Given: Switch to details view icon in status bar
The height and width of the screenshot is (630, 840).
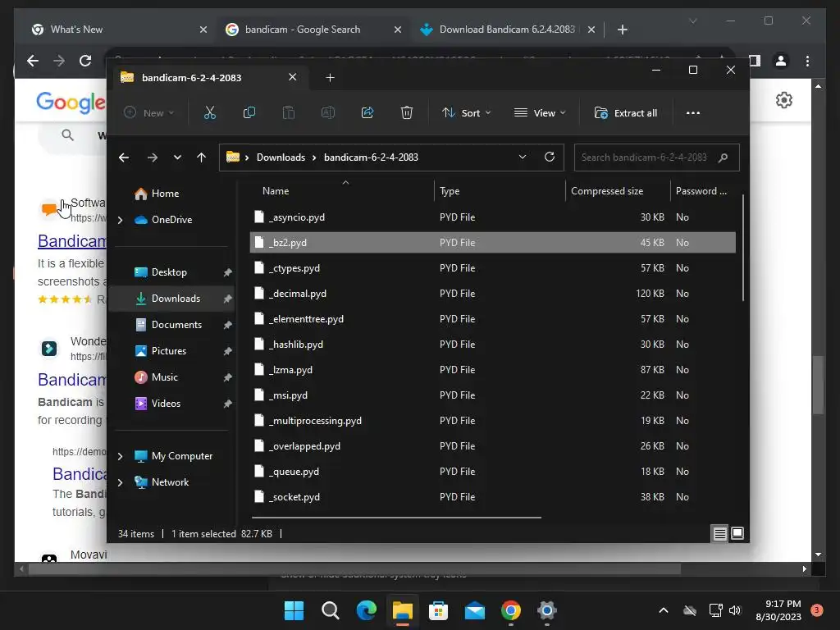Looking at the screenshot, I should (719, 533).
